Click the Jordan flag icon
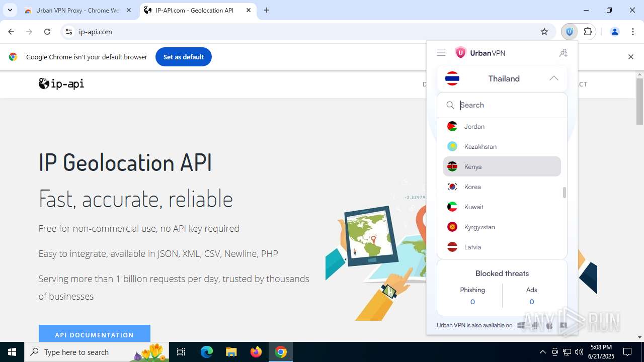Viewport: 644px width, 362px height. [452, 126]
